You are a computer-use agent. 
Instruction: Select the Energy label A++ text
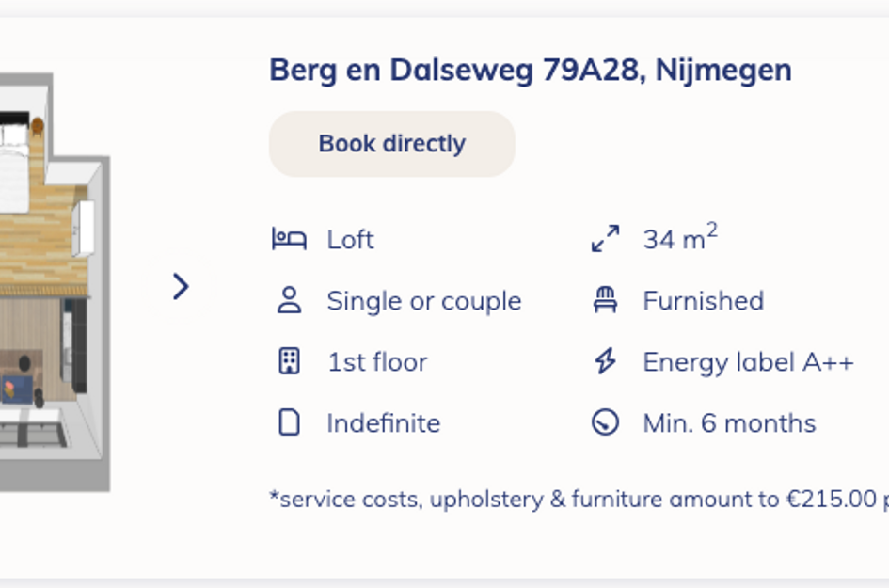point(748,360)
